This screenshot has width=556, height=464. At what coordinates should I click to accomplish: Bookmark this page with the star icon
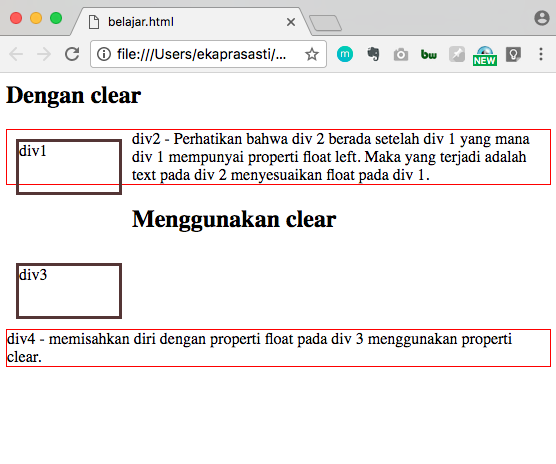pos(312,54)
